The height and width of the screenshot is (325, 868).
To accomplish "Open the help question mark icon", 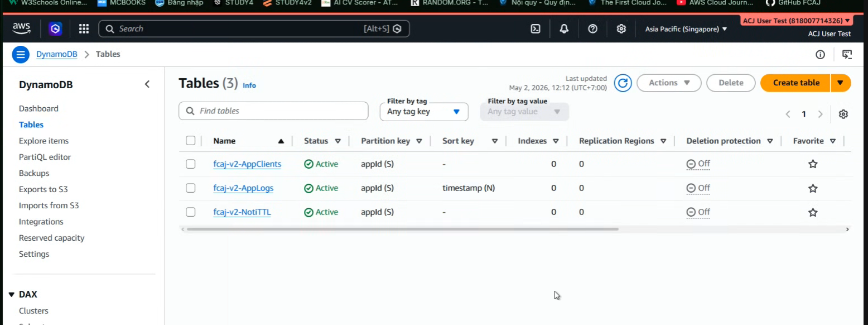I will (x=593, y=29).
